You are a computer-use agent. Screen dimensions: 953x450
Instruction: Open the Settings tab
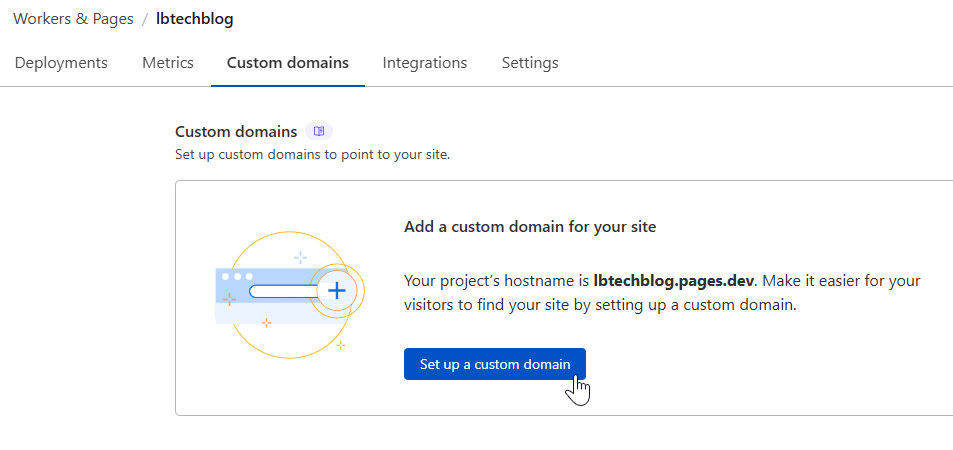pos(530,63)
